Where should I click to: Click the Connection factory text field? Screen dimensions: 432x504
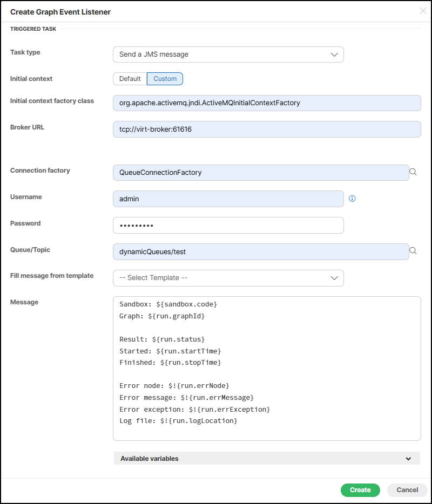[260, 173]
